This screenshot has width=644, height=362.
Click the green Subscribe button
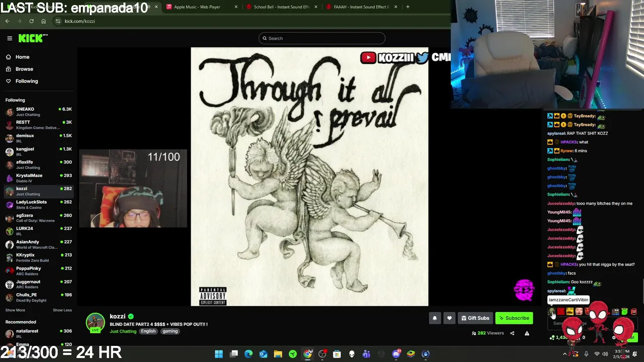pyautogui.click(x=514, y=318)
